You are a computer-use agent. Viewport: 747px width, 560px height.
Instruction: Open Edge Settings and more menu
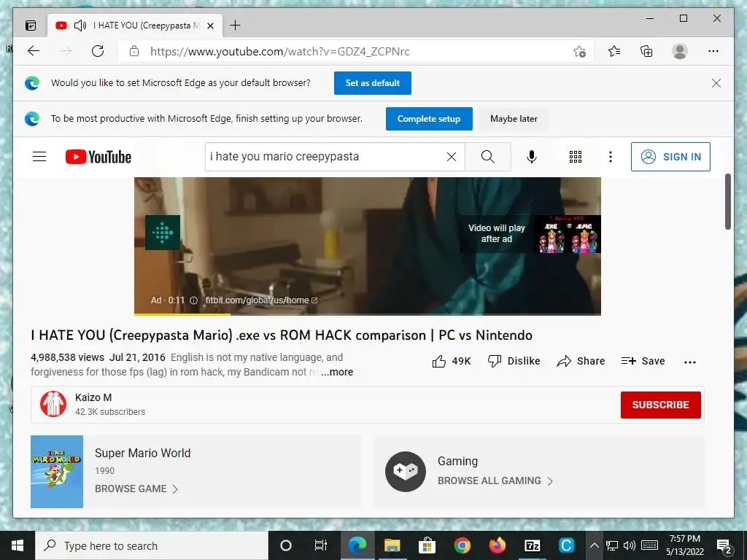(713, 51)
